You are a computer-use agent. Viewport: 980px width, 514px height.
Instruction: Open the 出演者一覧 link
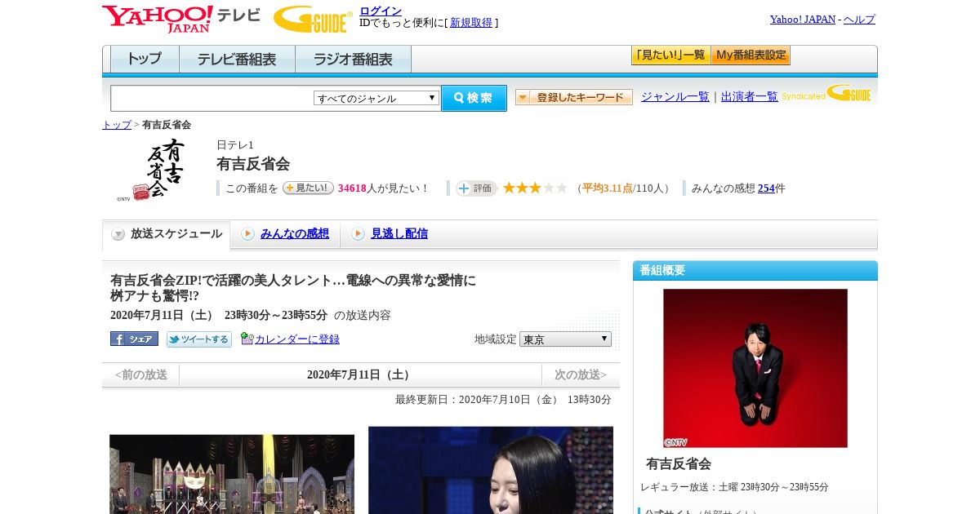pos(750,97)
